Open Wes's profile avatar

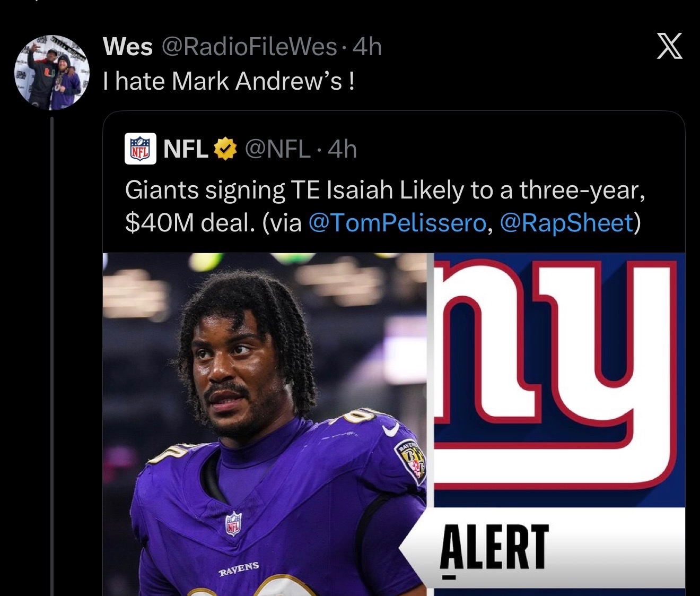click(x=51, y=72)
